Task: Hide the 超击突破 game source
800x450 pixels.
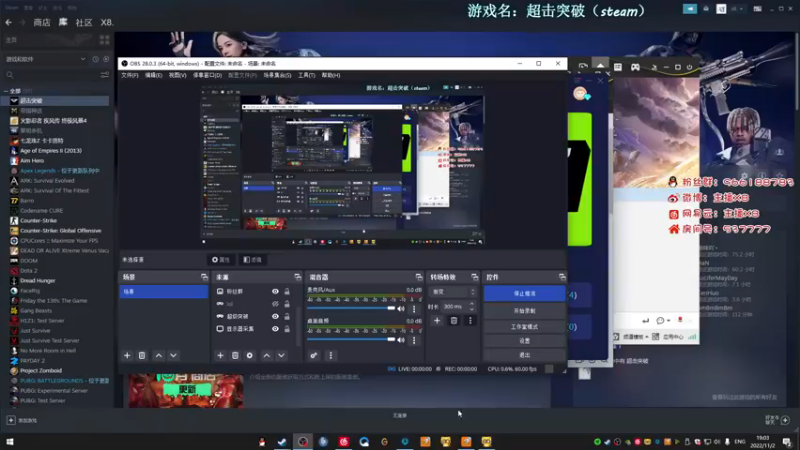Action: (x=275, y=316)
